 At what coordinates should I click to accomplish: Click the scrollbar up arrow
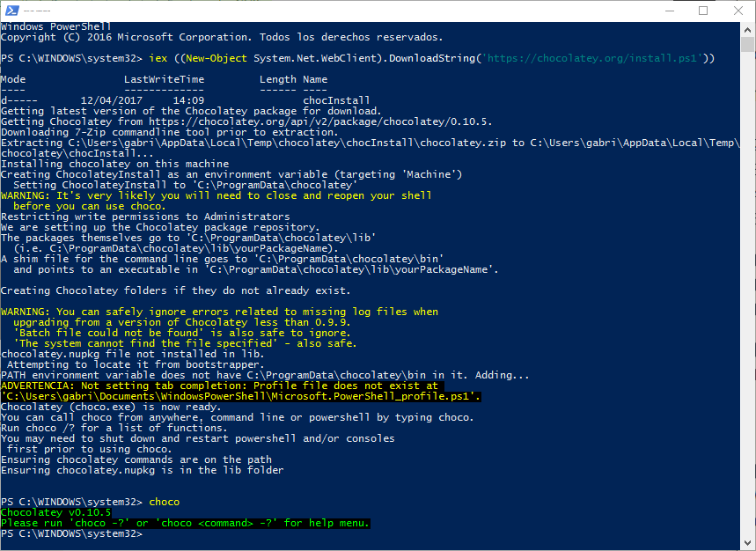747,30
